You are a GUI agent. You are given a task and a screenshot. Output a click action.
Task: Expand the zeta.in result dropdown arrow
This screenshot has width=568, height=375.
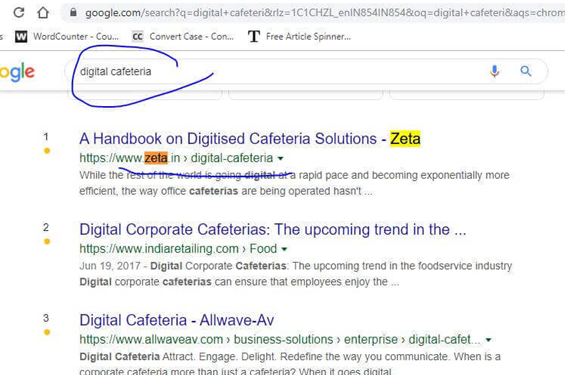280,158
